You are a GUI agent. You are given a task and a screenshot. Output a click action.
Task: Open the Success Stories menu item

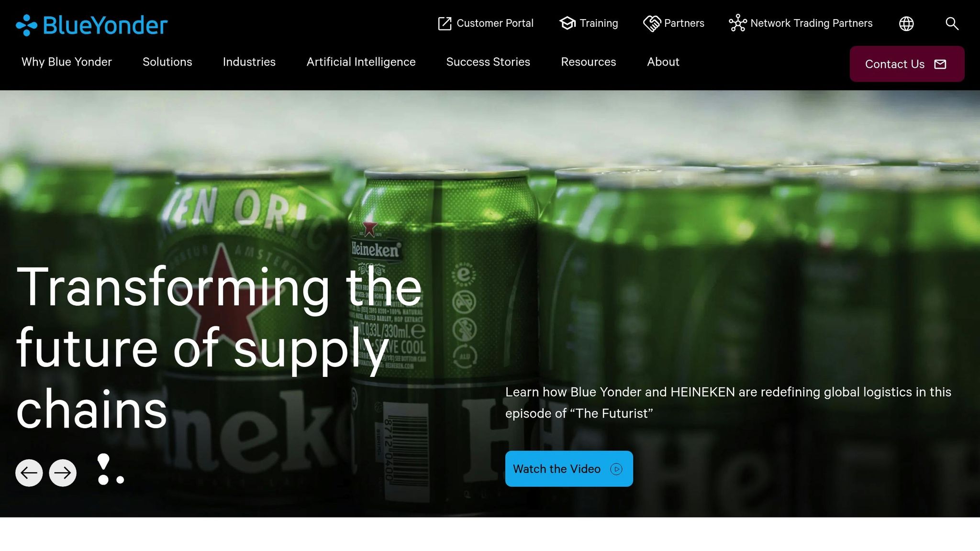point(488,62)
